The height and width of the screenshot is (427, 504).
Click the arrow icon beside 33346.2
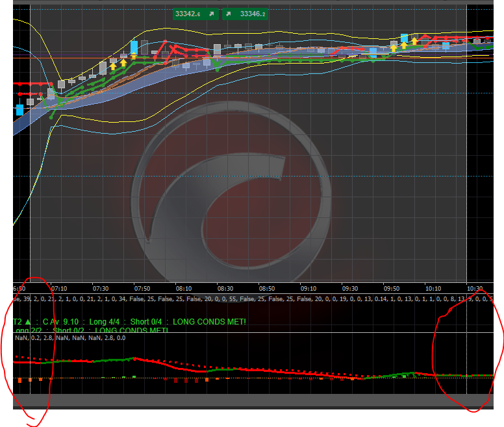228,14
